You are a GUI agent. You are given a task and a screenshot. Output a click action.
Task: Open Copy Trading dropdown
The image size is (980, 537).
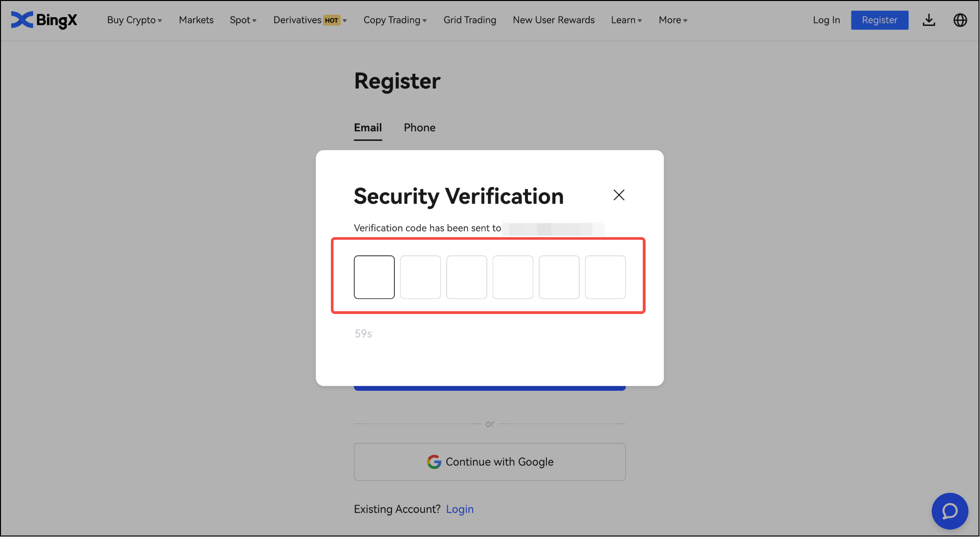(x=395, y=20)
